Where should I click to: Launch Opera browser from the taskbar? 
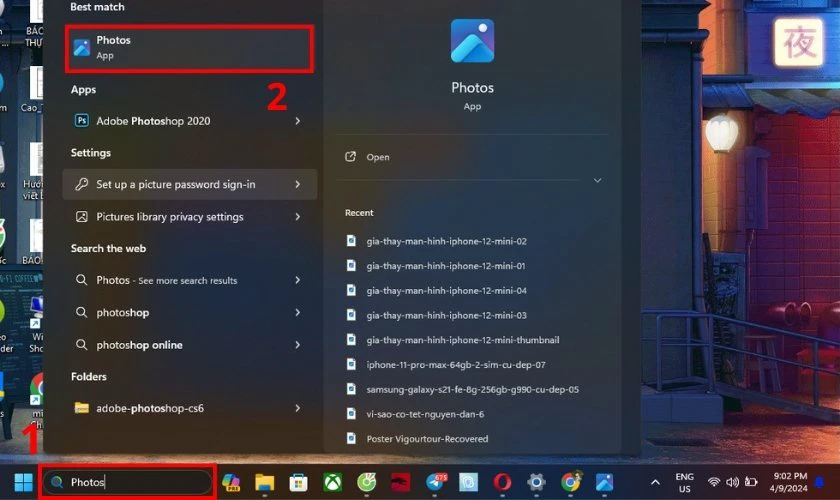(x=502, y=482)
